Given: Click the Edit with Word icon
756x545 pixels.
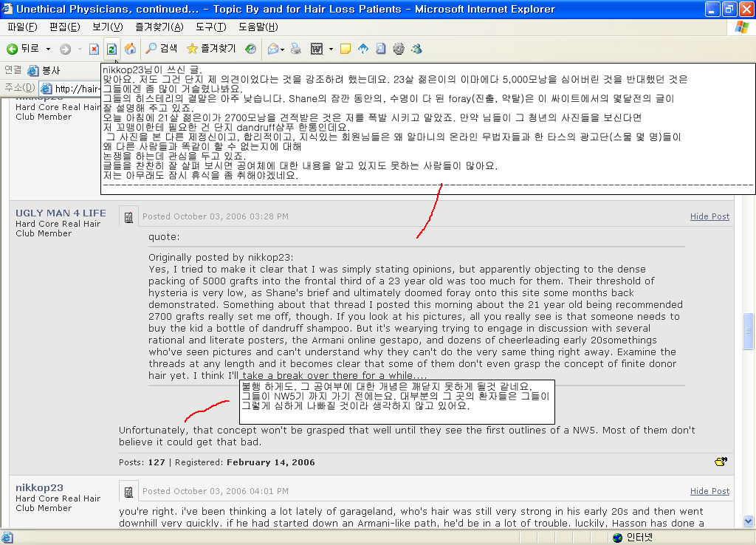Looking at the screenshot, I should pos(317,49).
